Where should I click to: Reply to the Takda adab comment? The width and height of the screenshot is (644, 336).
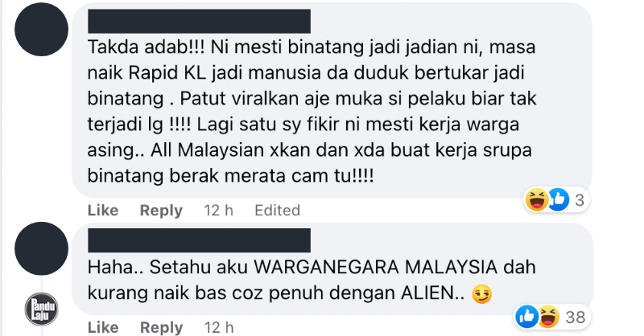click(161, 211)
